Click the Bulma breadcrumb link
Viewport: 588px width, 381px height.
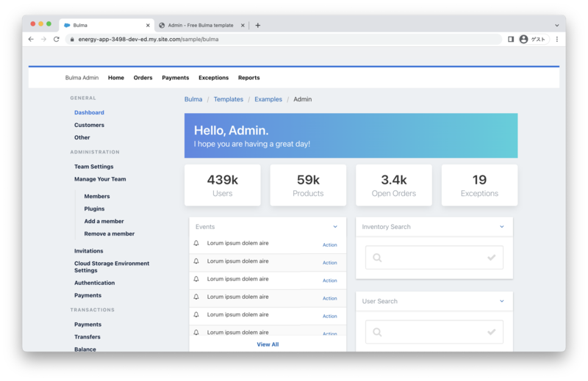click(193, 99)
